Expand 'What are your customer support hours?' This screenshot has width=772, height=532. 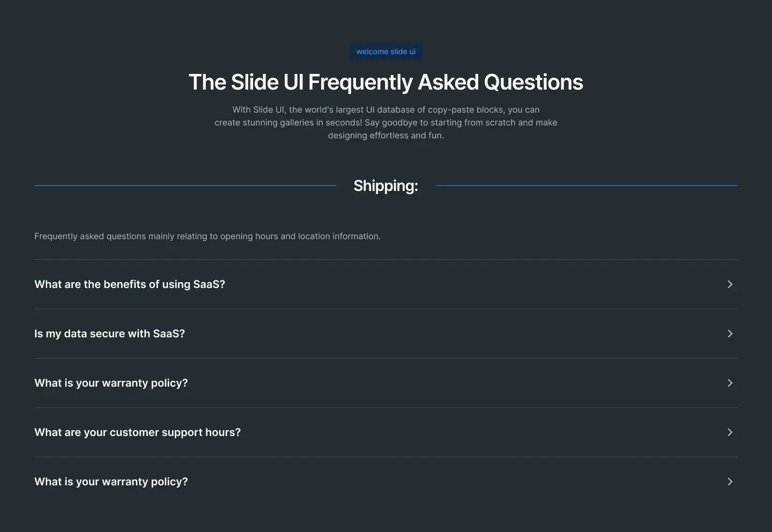[386, 432]
